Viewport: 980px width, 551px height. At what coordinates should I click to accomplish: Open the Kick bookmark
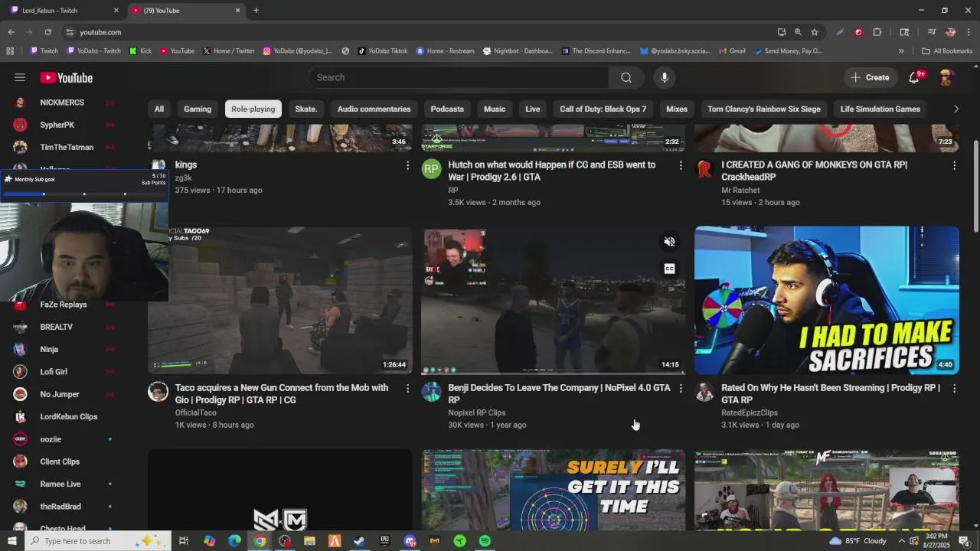tap(140, 51)
